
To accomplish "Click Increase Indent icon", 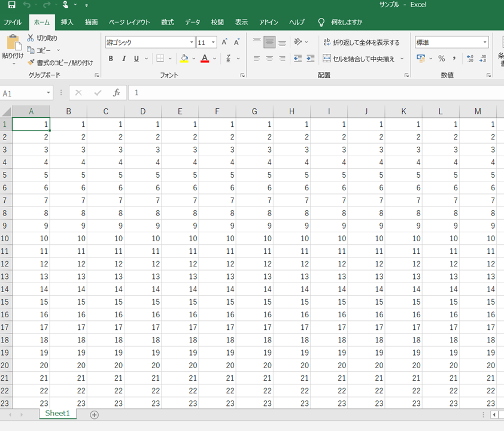I will click(x=311, y=58).
